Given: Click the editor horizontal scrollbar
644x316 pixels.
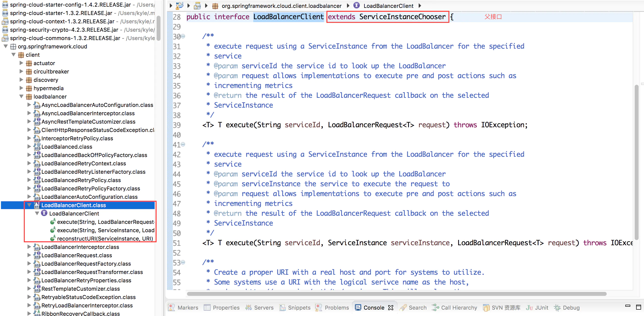Looking at the screenshot, I should pyautogui.click(x=396, y=294).
